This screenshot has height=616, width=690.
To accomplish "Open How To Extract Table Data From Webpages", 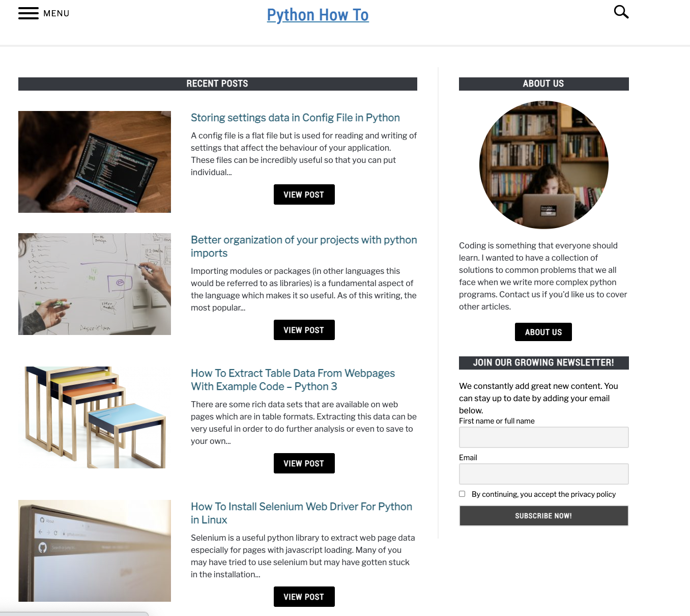I will [x=293, y=380].
